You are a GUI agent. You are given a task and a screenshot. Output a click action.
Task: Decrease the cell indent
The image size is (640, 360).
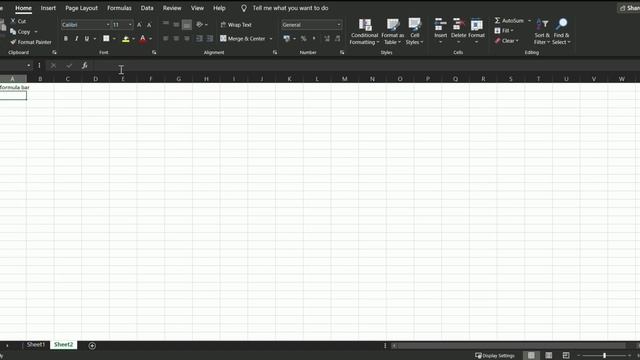pos(199,38)
